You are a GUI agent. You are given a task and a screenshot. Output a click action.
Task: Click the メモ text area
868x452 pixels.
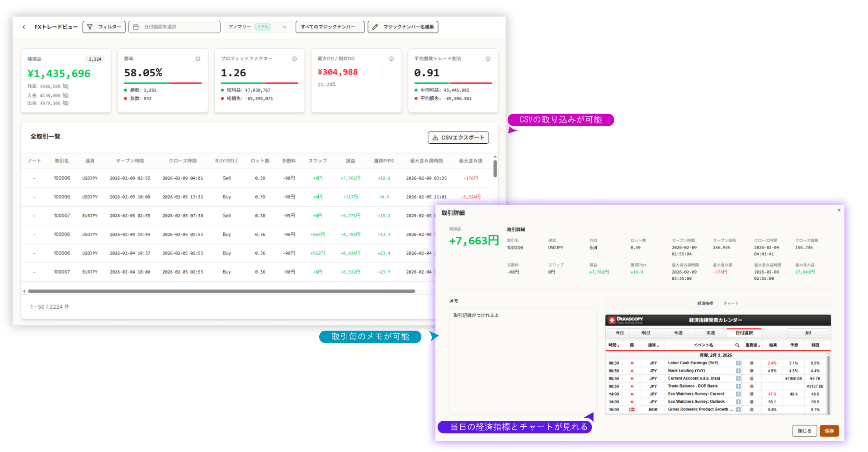[523, 362]
